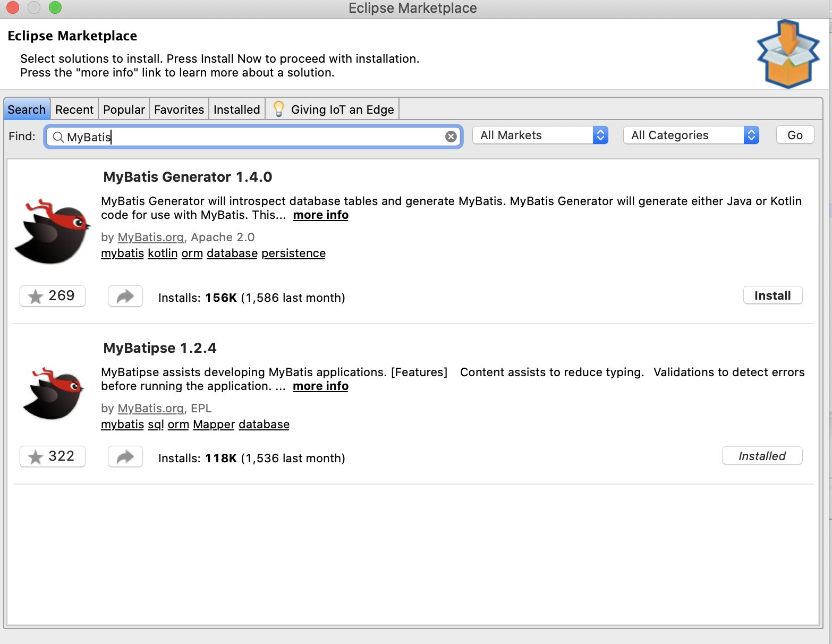Select the MyBatipse 1.2.4 title
The width and height of the screenshot is (832, 644).
[x=160, y=348]
